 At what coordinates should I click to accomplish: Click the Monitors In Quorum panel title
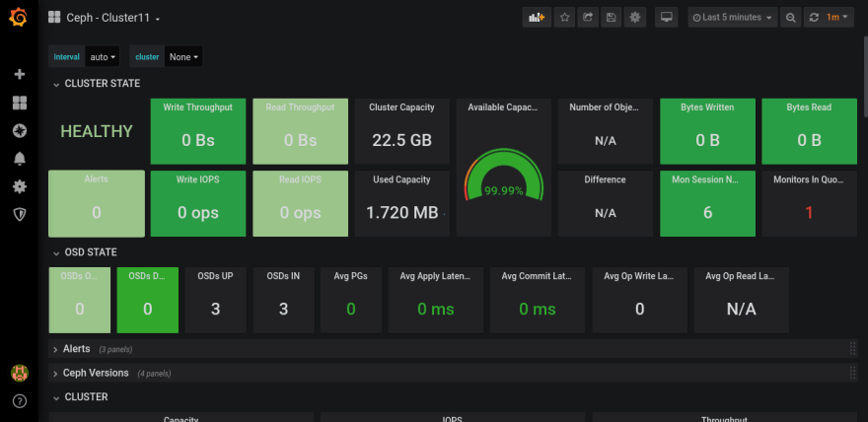[x=809, y=179]
